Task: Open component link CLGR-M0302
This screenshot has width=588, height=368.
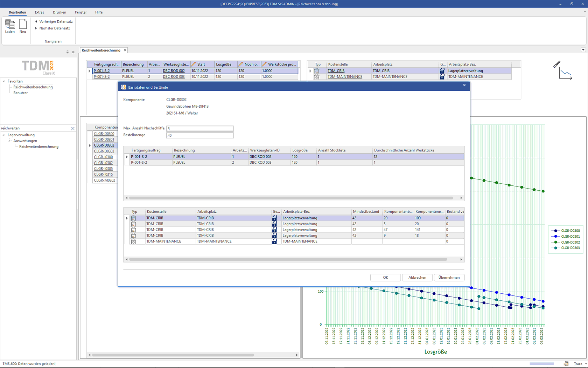Action: (104, 180)
